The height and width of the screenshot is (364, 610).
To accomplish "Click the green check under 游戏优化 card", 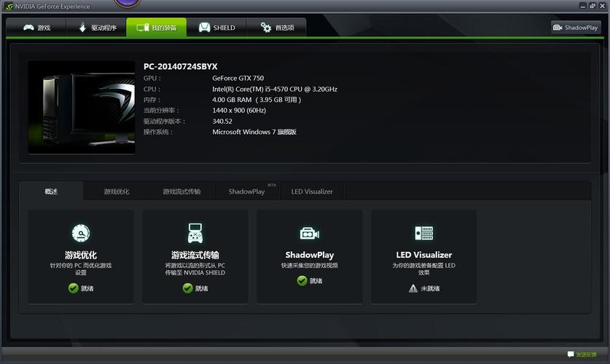I will click(73, 288).
